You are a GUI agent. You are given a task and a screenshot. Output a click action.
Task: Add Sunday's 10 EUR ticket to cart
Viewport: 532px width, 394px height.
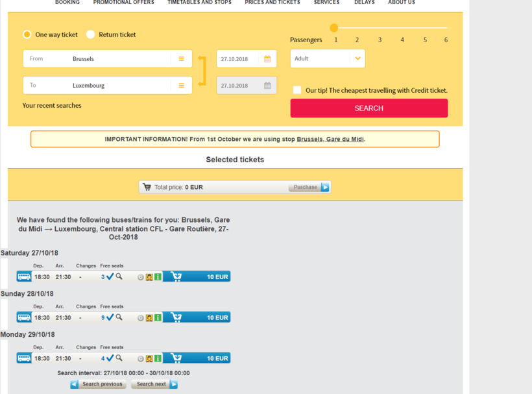196,317
